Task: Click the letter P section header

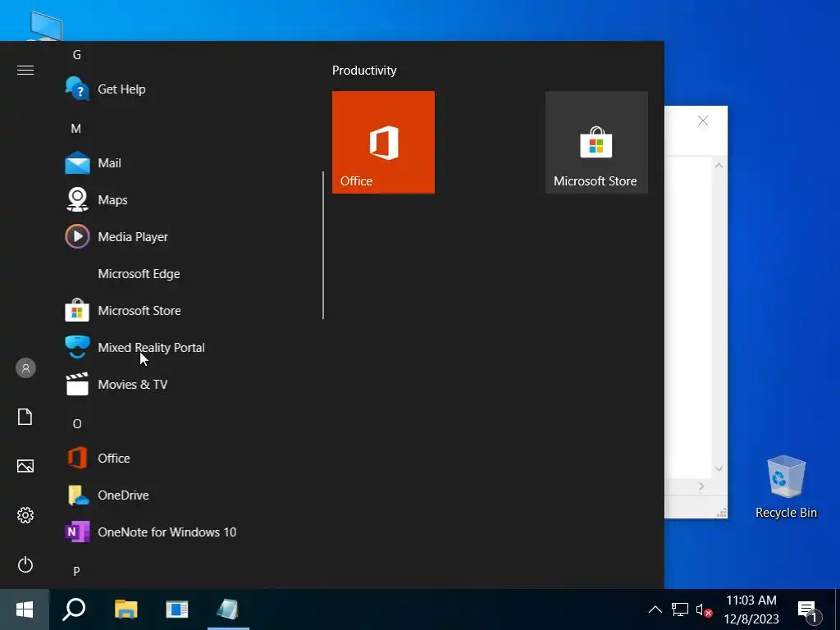Action: 76,571
